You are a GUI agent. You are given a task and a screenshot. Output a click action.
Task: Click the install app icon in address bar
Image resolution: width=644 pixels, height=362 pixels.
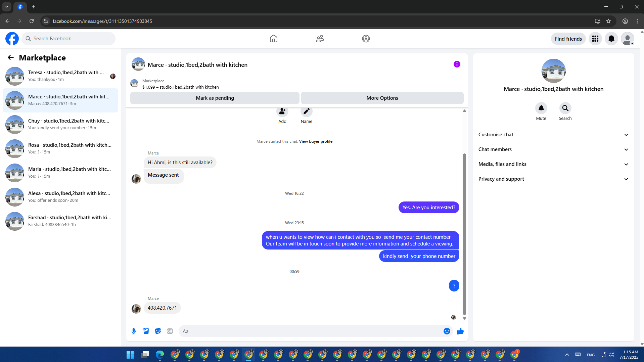point(597,21)
